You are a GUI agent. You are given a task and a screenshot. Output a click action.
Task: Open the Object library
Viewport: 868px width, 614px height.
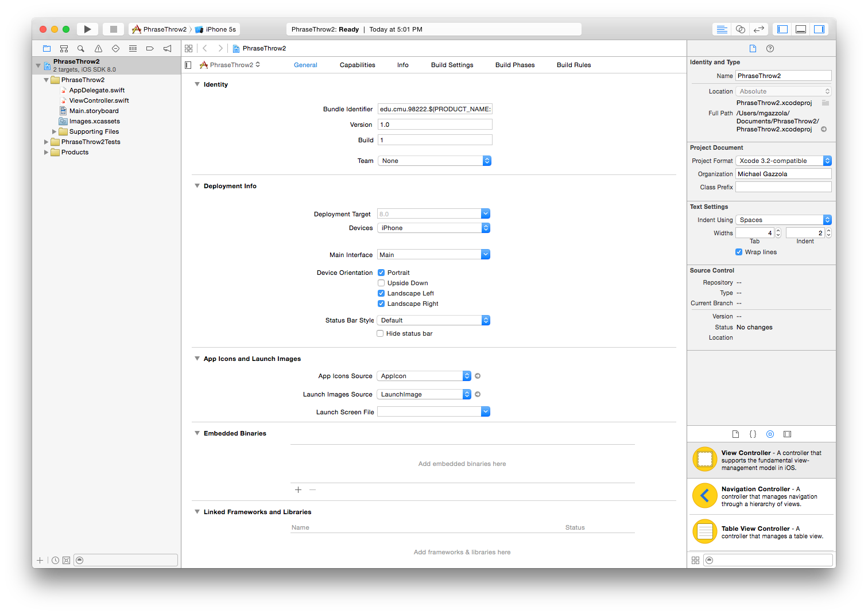point(770,434)
